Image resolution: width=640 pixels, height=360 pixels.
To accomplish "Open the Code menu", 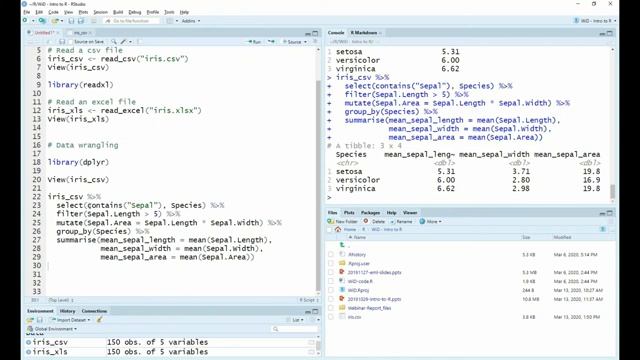I will 53,12.
